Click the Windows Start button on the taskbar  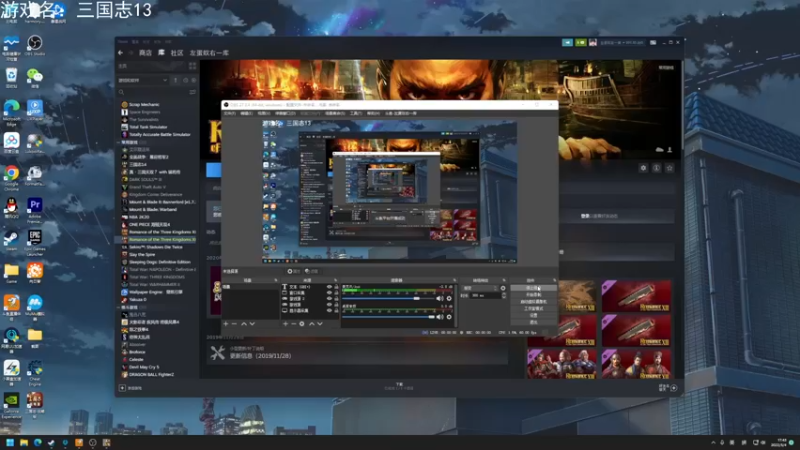click(x=10, y=442)
